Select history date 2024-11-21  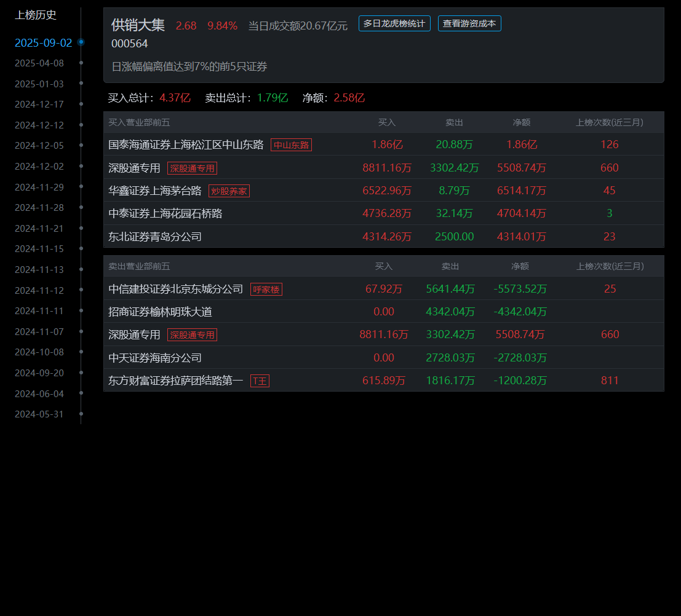click(39, 228)
